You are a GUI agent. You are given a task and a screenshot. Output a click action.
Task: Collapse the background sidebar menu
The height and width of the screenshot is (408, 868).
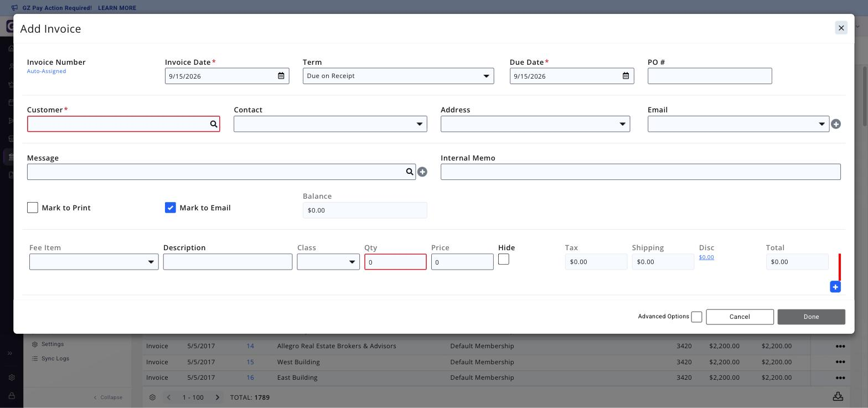tap(108, 397)
